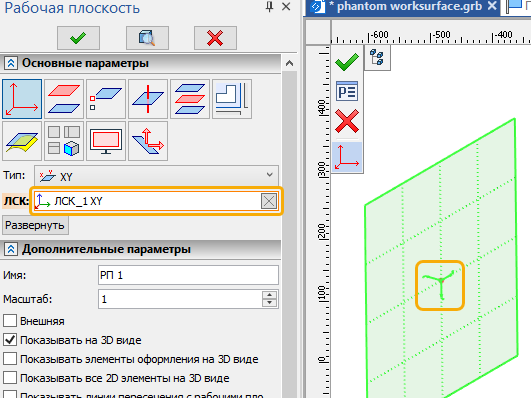Enable the Внешняя checkbox

[10, 320]
